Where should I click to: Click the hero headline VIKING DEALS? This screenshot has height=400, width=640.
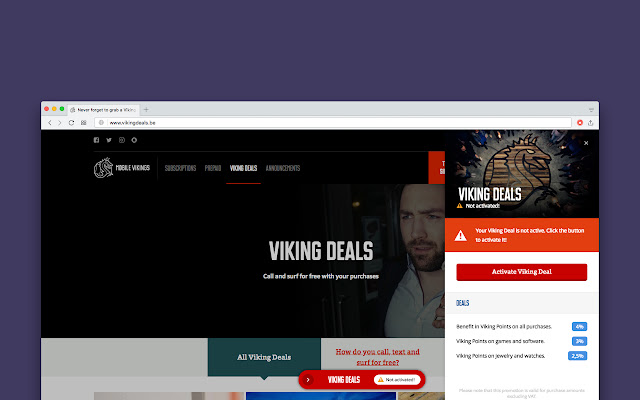tap(321, 251)
